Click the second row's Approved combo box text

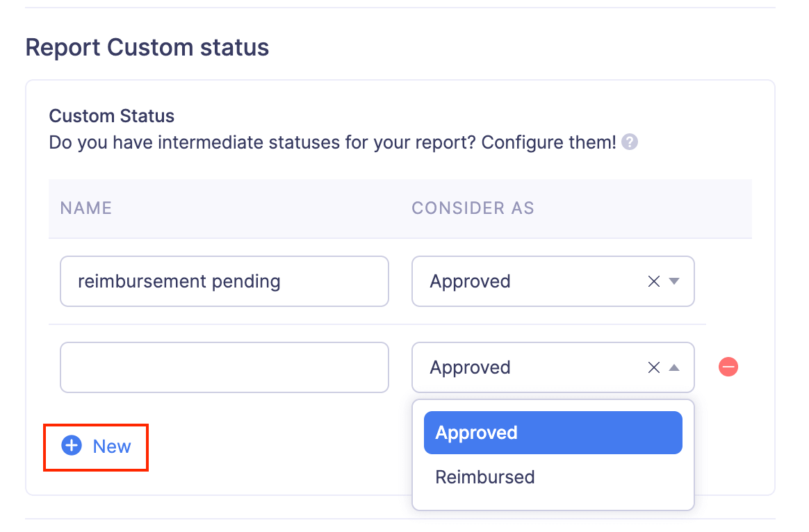(471, 367)
